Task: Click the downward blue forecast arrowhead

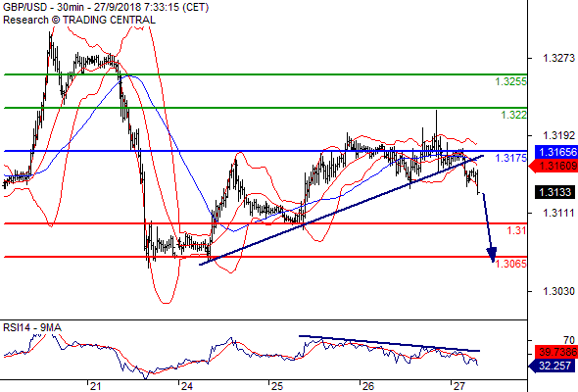Action: pyautogui.click(x=492, y=255)
